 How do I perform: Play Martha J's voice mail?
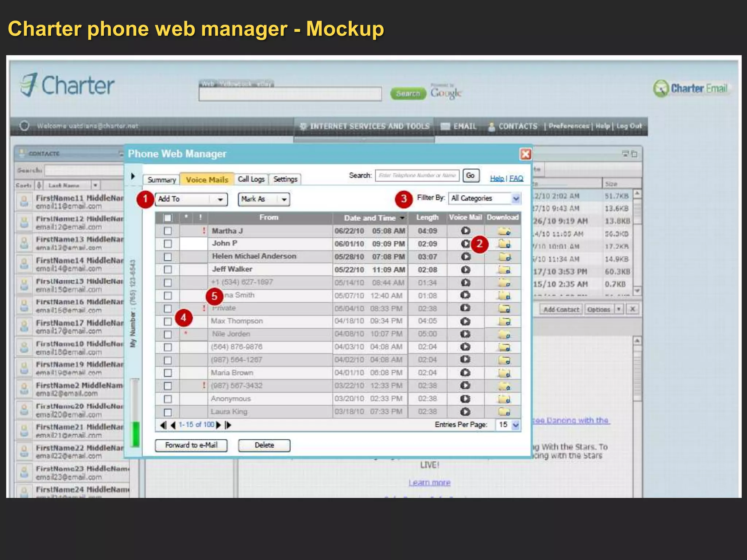click(465, 231)
